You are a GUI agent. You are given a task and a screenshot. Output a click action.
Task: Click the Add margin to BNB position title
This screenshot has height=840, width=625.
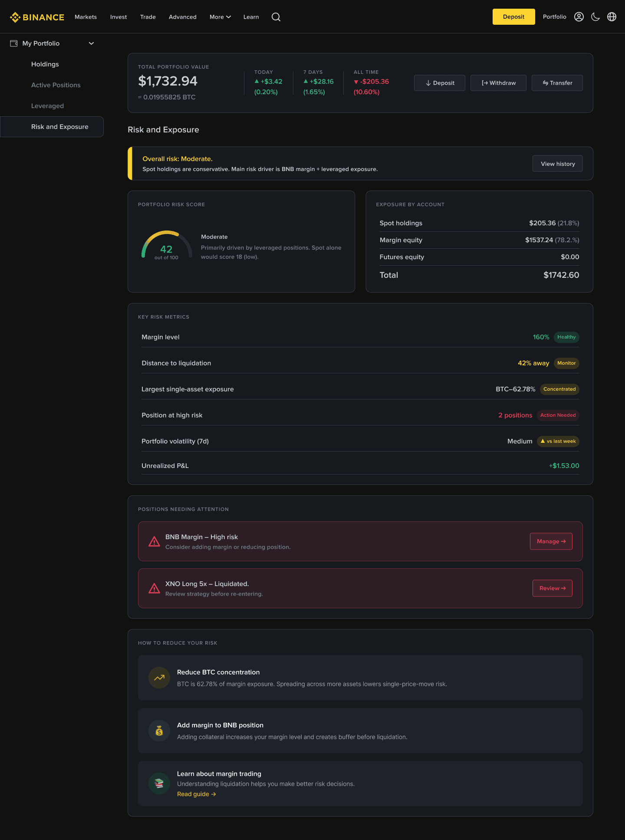(x=220, y=725)
